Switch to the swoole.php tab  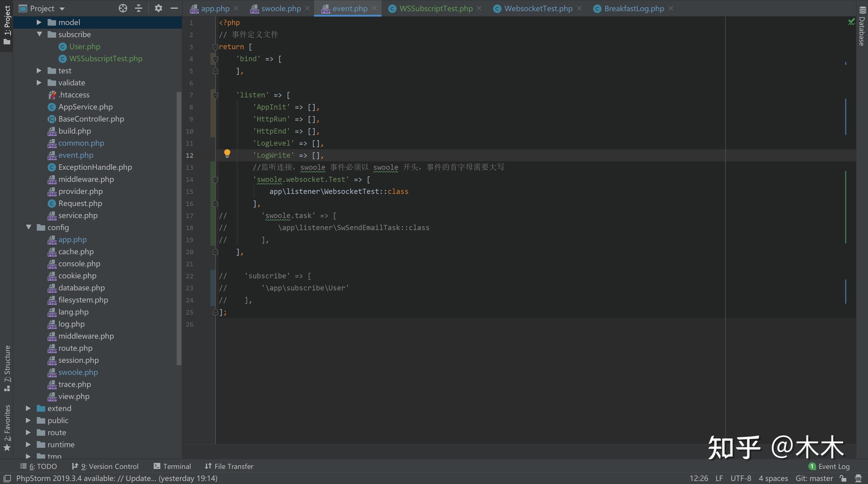pos(281,8)
